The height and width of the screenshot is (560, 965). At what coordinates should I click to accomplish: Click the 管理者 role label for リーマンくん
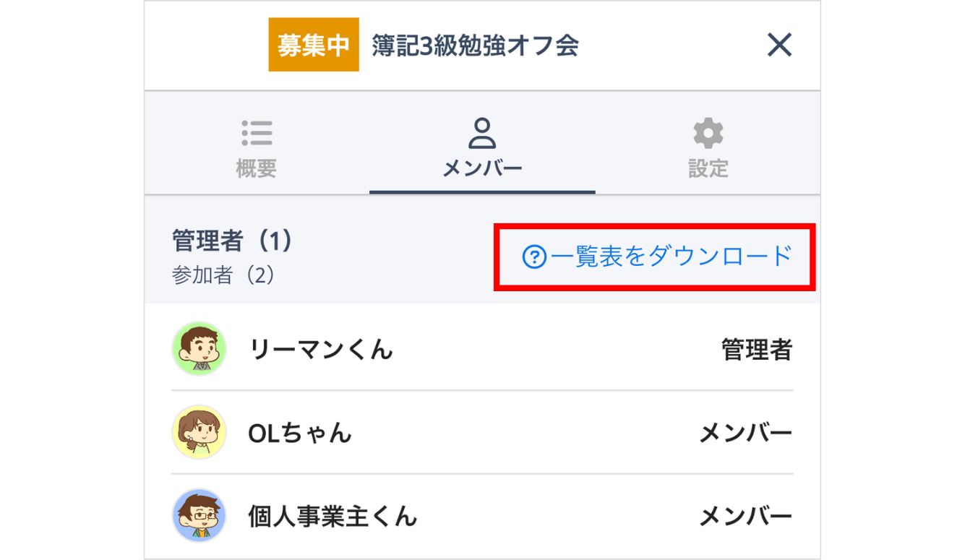point(757,350)
